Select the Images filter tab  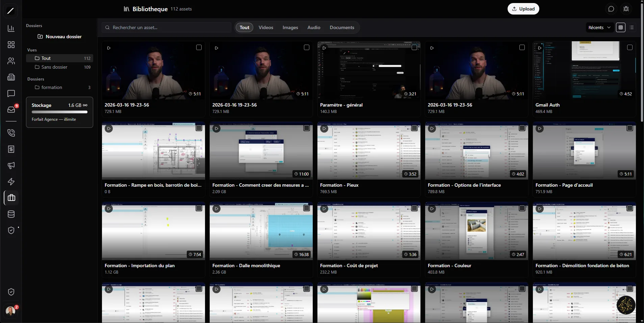tap(290, 27)
